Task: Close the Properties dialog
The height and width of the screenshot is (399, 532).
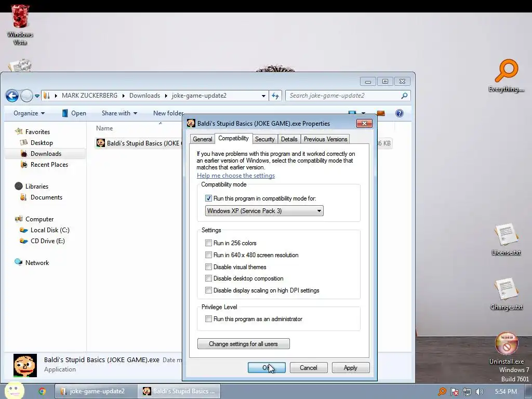Action: (364, 124)
